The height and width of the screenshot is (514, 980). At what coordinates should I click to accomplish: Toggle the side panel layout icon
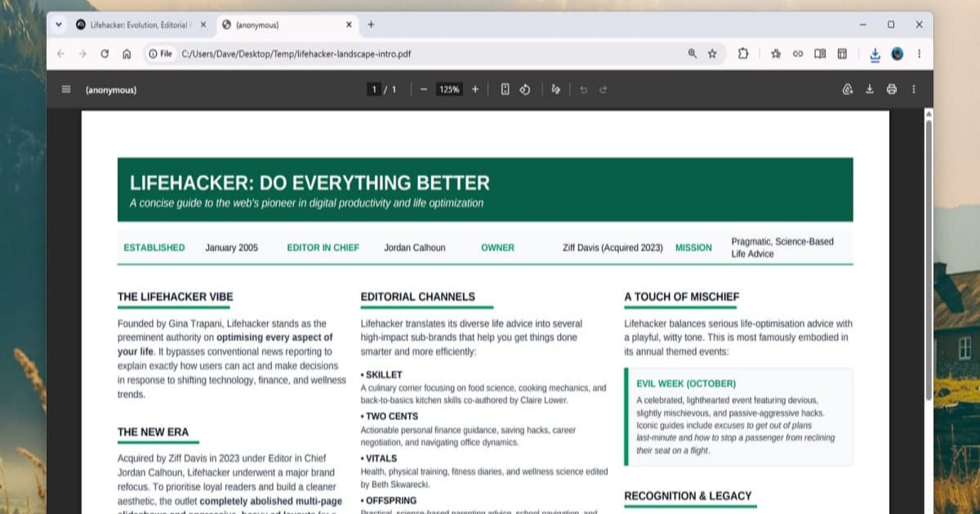(842, 54)
